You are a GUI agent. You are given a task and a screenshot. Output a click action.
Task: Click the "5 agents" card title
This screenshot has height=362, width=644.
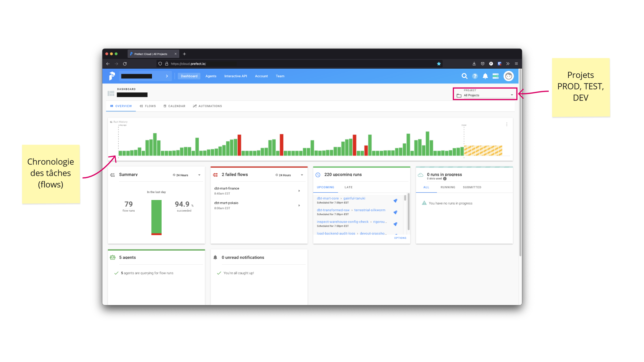coord(128,257)
